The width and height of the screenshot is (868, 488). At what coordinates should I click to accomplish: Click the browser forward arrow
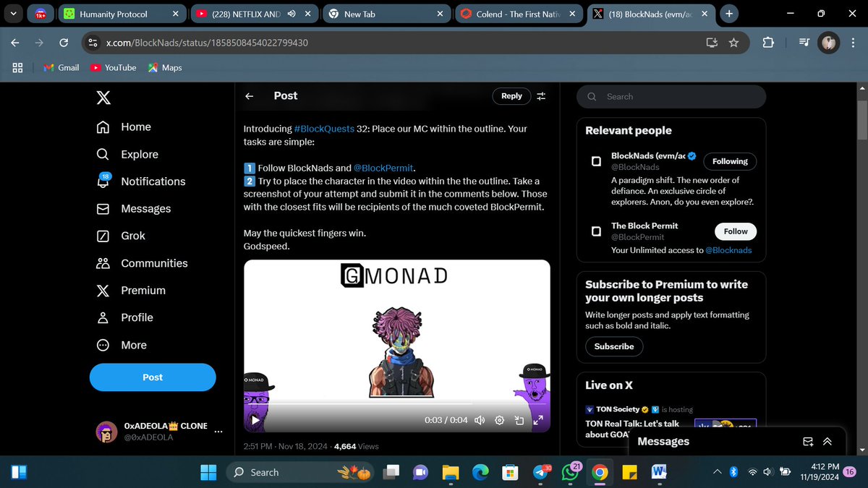pos(39,43)
